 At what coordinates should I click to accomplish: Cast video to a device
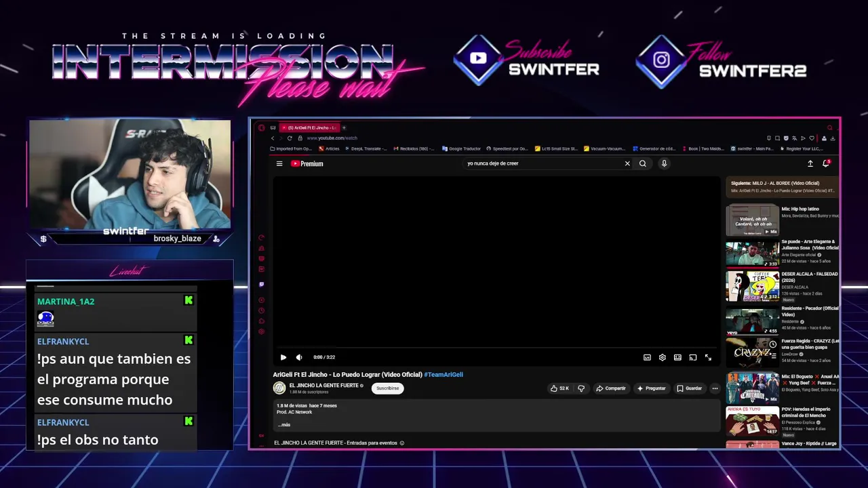tap(692, 357)
